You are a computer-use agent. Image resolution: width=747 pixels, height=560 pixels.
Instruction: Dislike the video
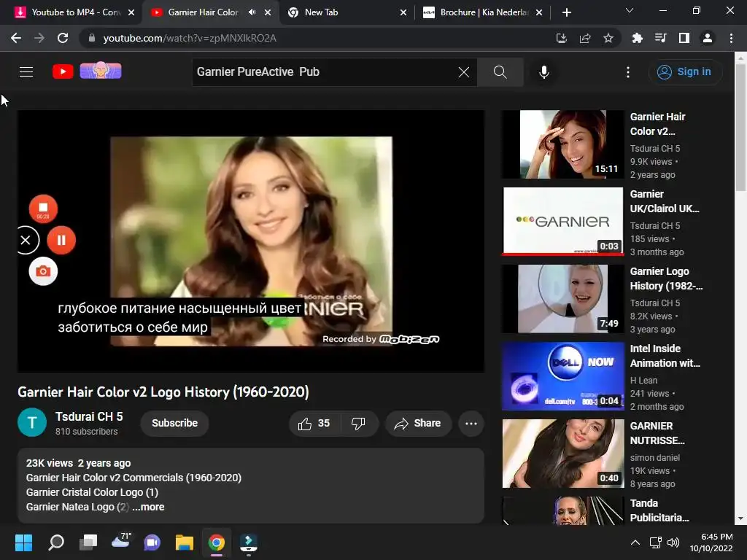358,424
